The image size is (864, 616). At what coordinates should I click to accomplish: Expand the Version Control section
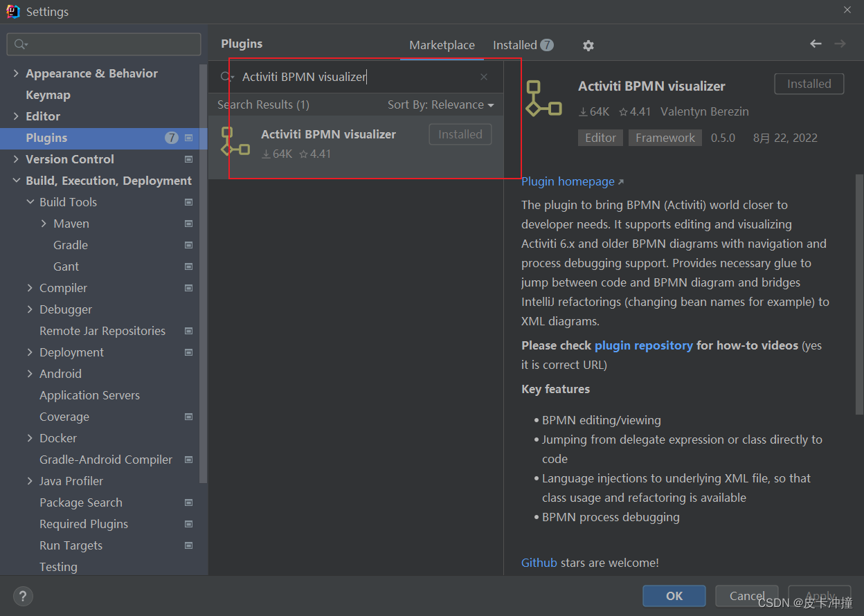pos(16,159)
